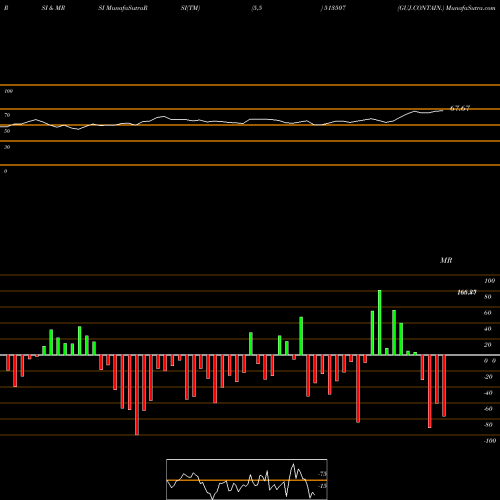The width and height of the screenshot is (500, 500).
Task: Click the SI(TM) header label
Action: (x=190, y=8)
